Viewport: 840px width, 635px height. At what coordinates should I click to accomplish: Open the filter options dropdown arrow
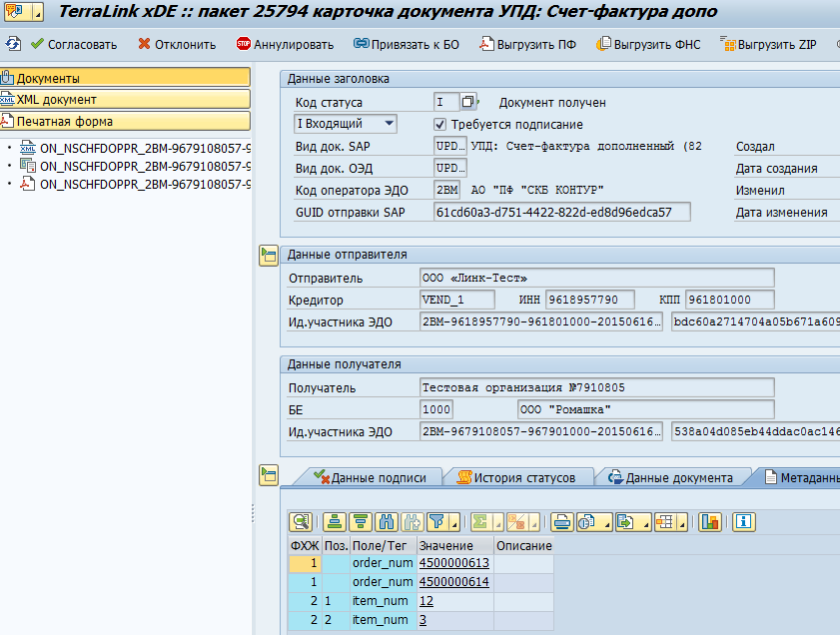click(453, 523)
